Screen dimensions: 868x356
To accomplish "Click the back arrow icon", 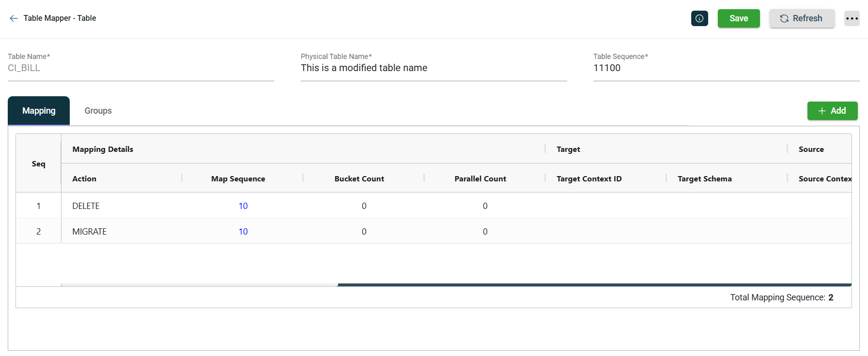I will tap(14, 18).
